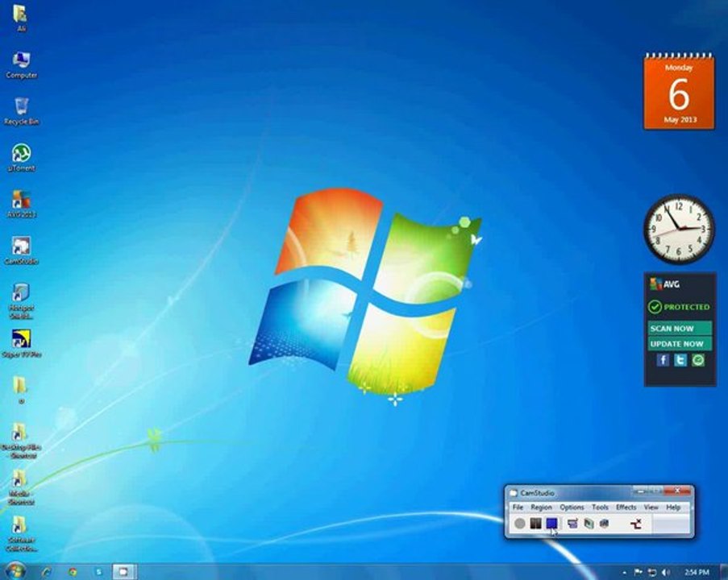Click the Twitter icon in AVG gadget
728x580 pixels.
tap(680, 360)
